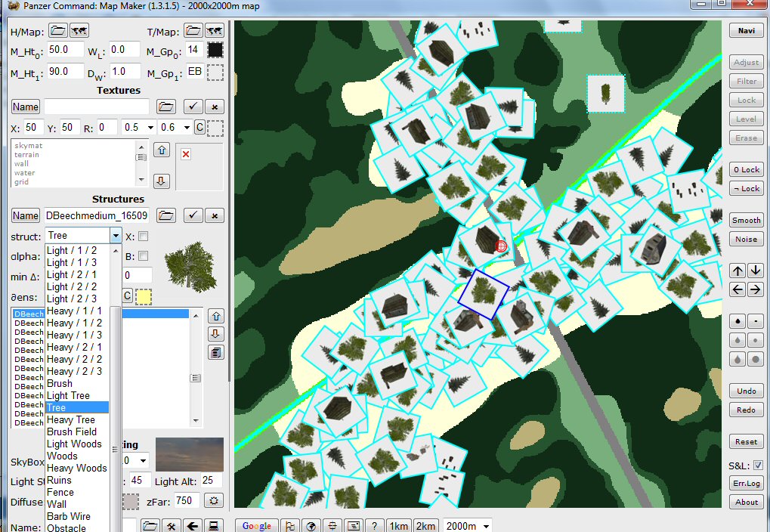The image size is (770, 532).
Task: Click the black M_Gp0 color swatch
Action: pos(215,50)
